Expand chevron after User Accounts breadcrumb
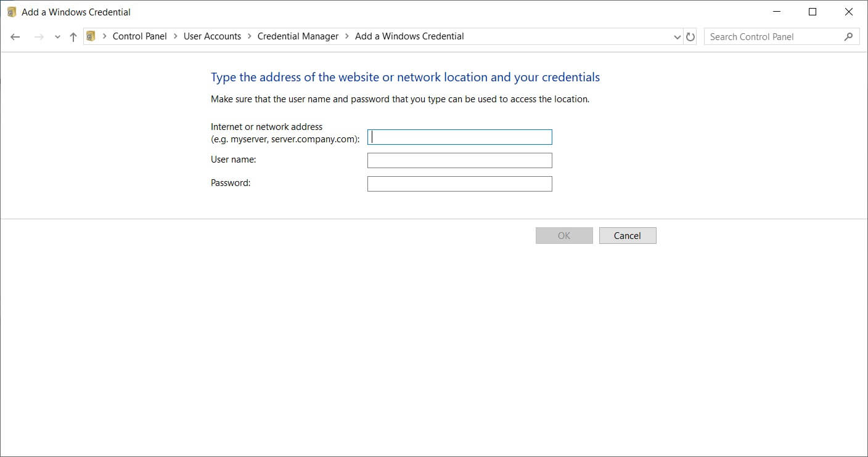 [249, 36]
